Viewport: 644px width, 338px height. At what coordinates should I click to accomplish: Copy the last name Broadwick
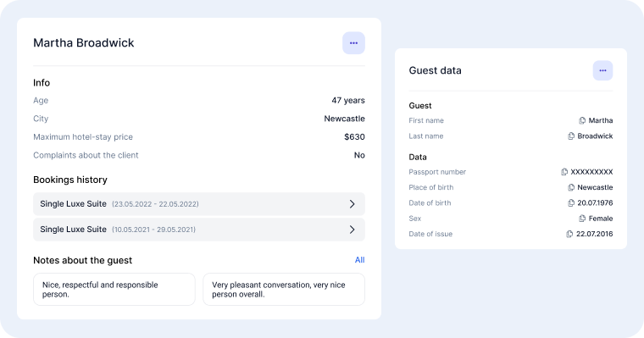coord(571,136)
